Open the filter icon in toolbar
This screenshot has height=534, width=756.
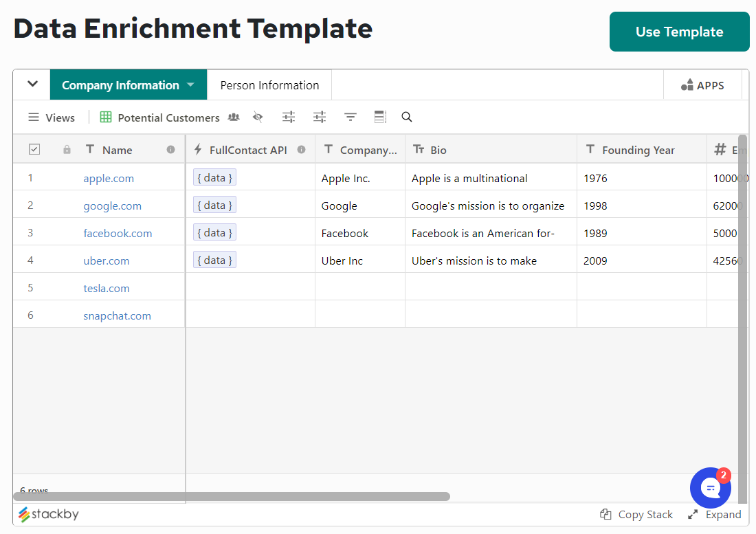[350, 117]
